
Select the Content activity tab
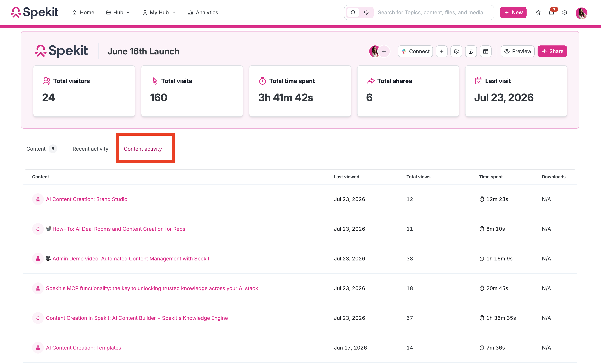pyautogui.click(x=143, y=149)
